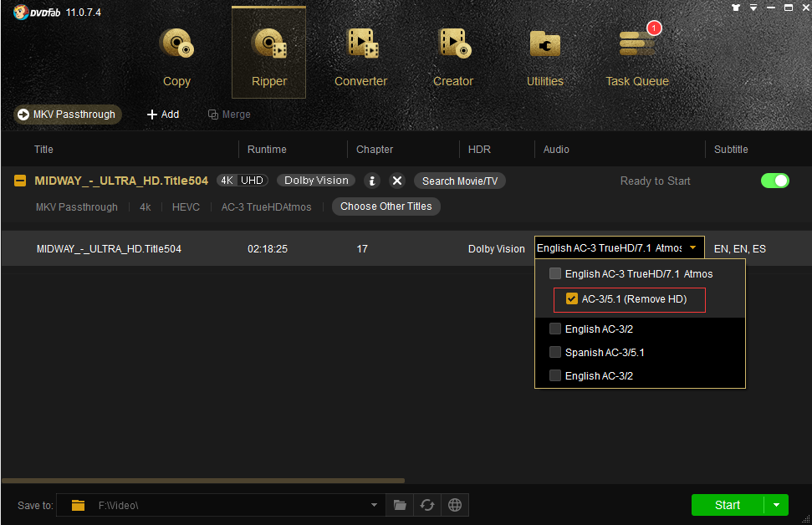Click the title info icon
812x525 pixels.
(x=372, y=181)
